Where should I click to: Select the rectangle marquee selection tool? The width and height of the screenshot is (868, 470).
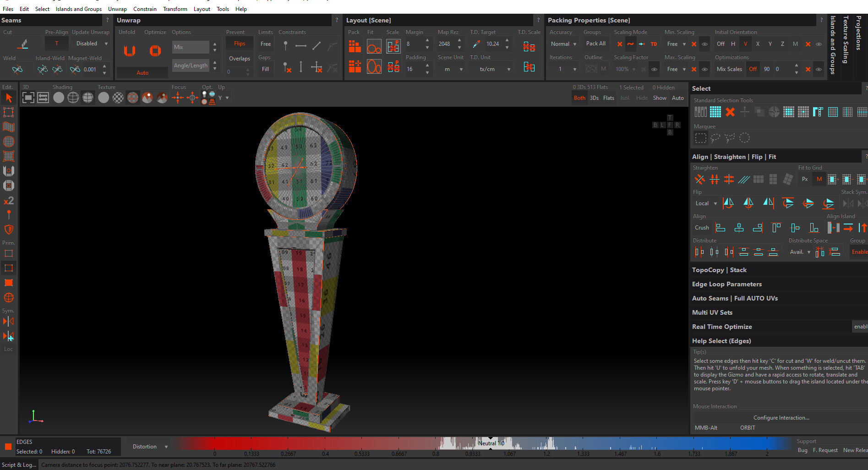click(700, 138)
